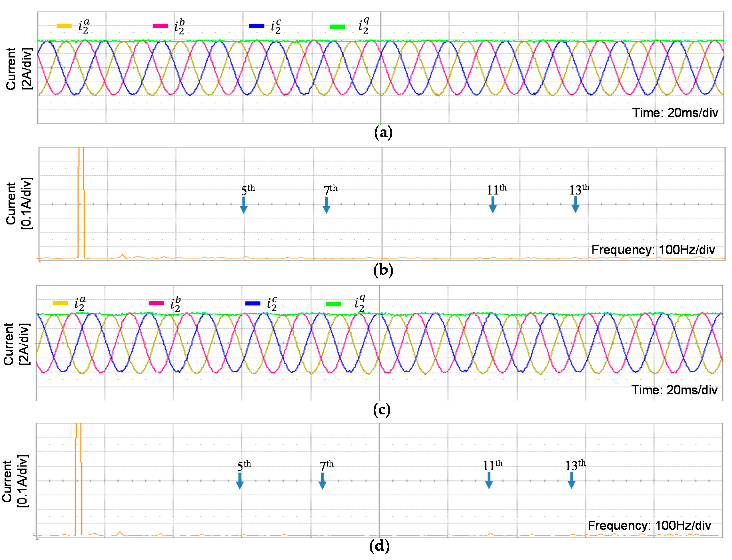Click the green q-axis legend swatch in panel (c)

(x=333, y=304)
